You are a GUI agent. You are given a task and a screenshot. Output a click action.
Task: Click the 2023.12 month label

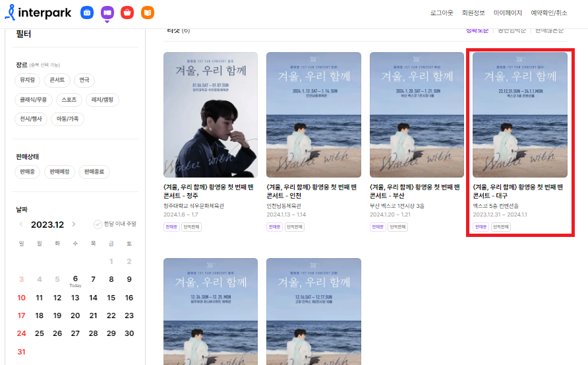(47, 224)
